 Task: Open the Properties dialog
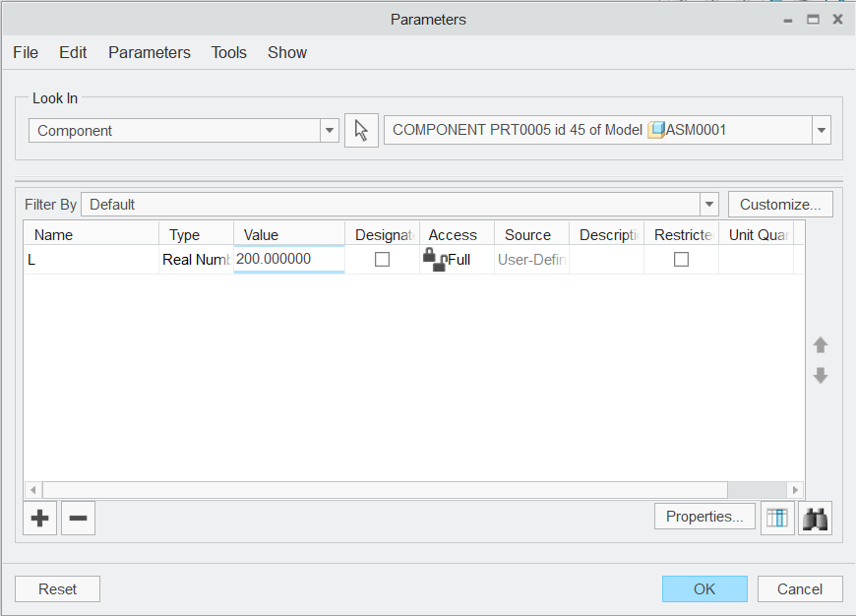(x=704, y=516)
